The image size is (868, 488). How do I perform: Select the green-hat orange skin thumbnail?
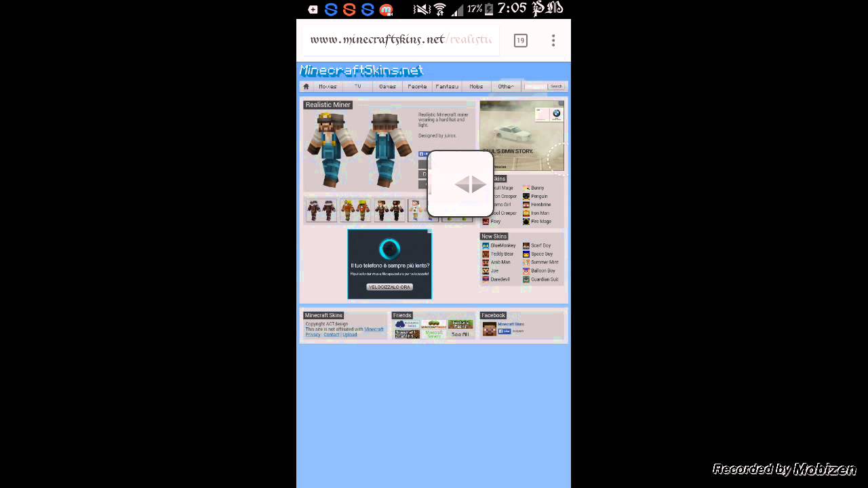pos(355,211)
